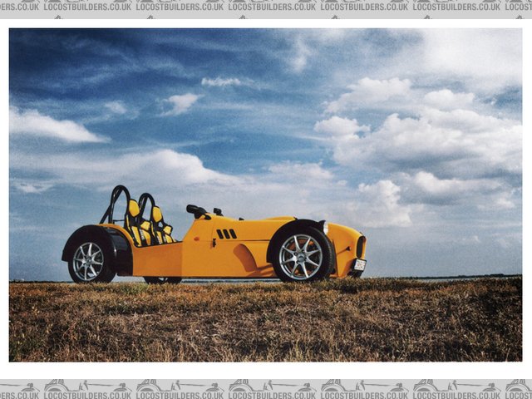The image size is (532, 399).
Task: Click the black side vent slots
Action: point(226,234)
